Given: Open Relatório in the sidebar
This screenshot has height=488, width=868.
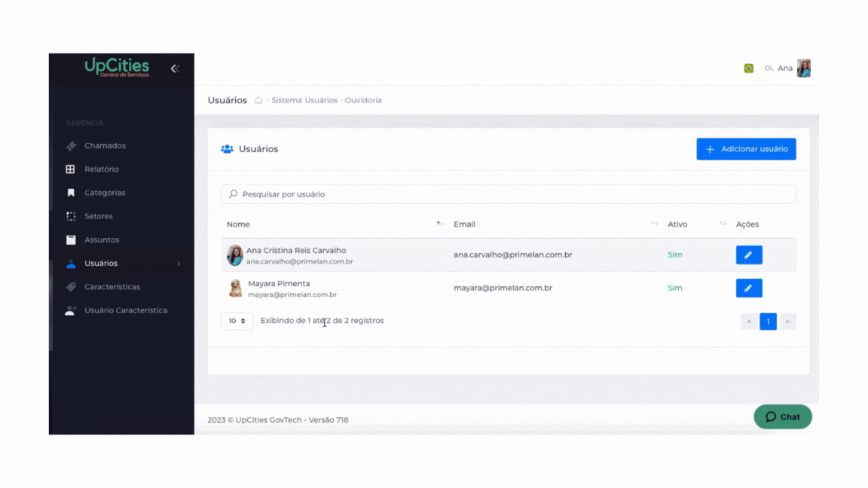Looking at the screenshot, I should click(x=101, y=169).
